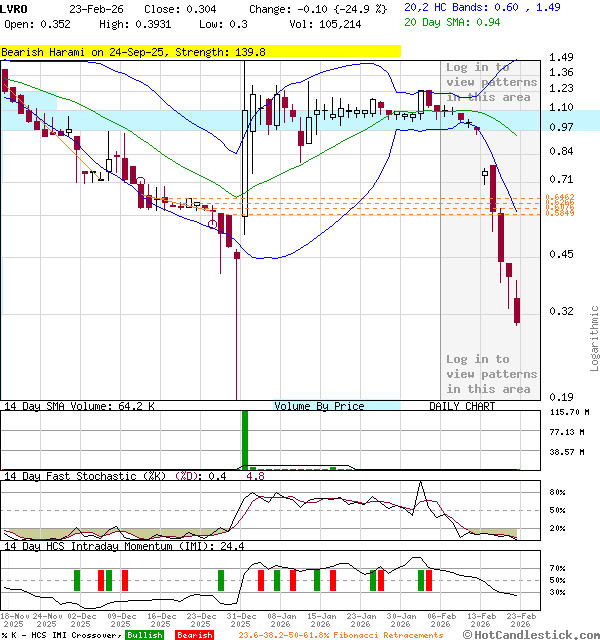Click the Bearish Harami pattern banner

pos(200,51)
